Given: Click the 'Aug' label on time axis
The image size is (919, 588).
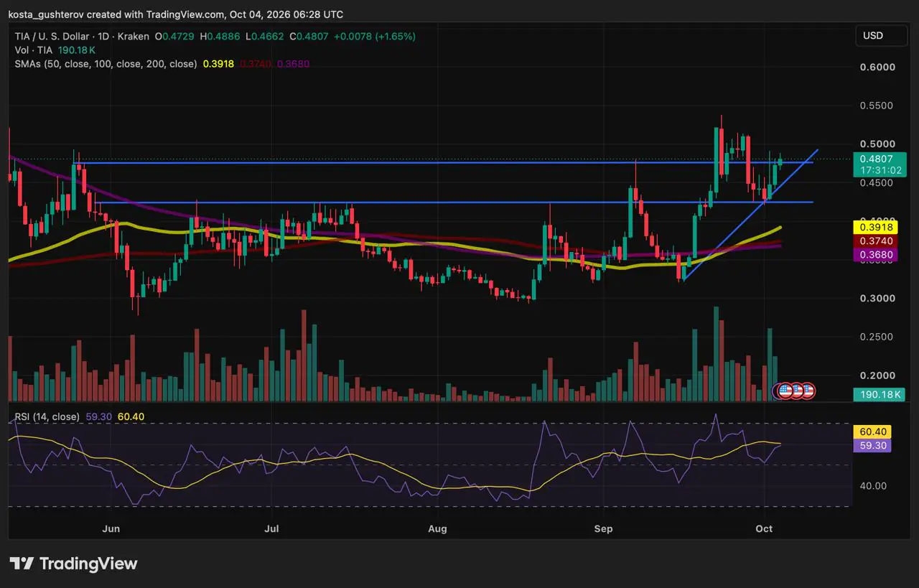Looking at the screenshot, I should pos(437,528).
